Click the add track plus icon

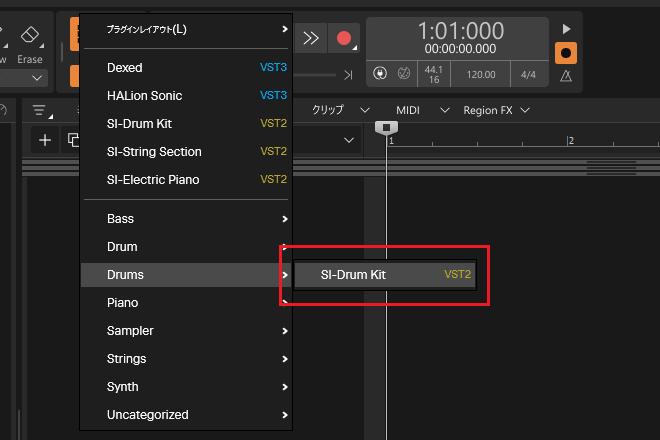coord(45,140)
